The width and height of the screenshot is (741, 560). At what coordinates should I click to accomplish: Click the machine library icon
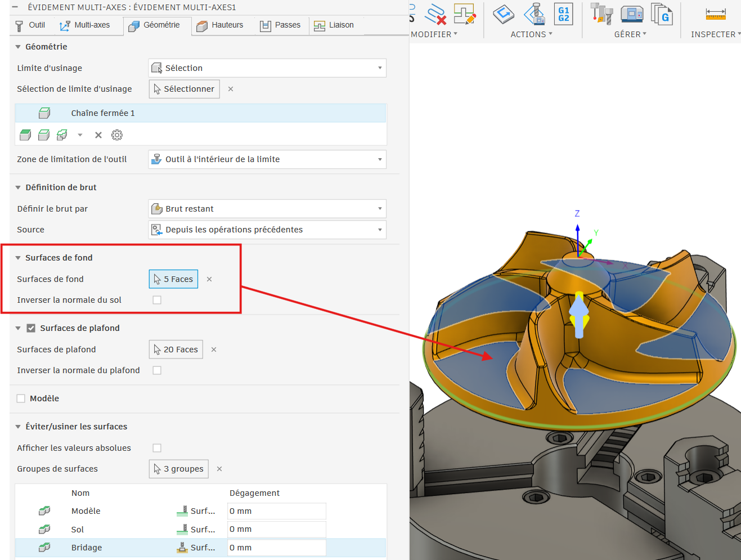[x=632, y=14]
